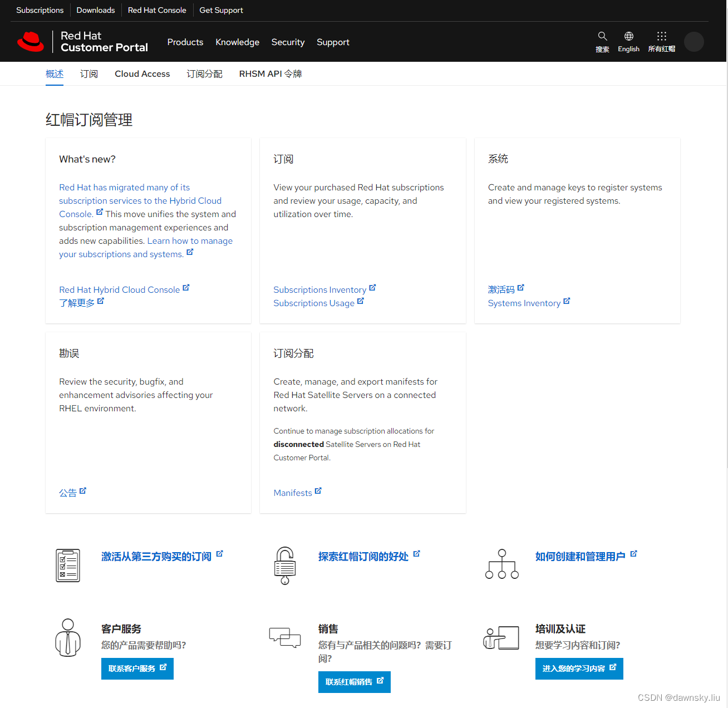Click external link icon after 了解更多
This screenshot has width=728, height=708.
click(101, 301)
